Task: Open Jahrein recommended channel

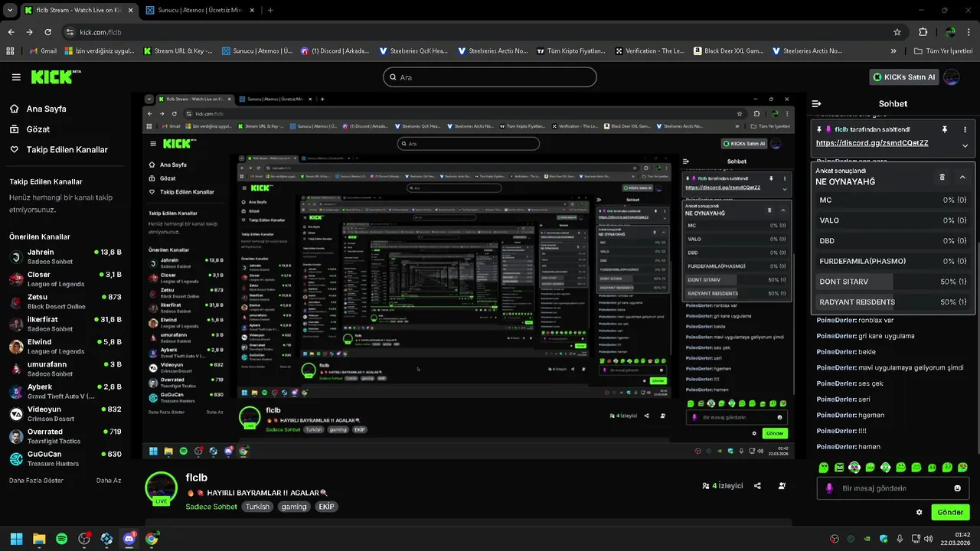Action: [65, 256]
